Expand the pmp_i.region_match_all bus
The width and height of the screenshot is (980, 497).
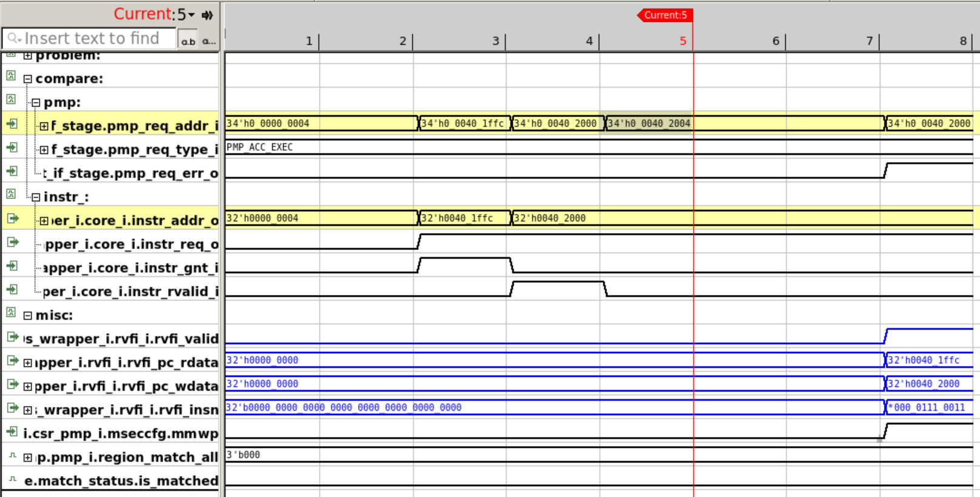[27, 458]
